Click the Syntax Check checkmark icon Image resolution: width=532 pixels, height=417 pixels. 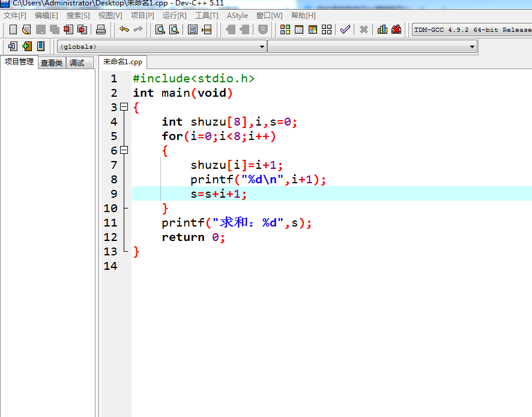345,29
